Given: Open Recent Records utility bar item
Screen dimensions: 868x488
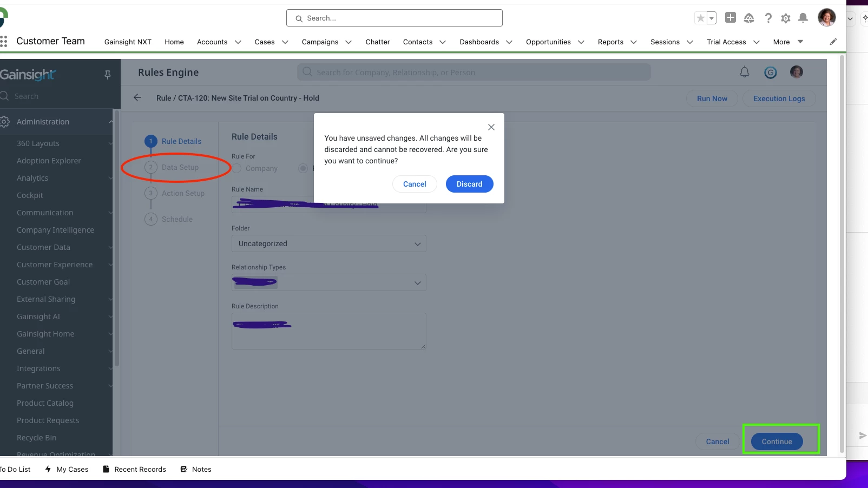Looking at the screenshot, I should 134,469.
